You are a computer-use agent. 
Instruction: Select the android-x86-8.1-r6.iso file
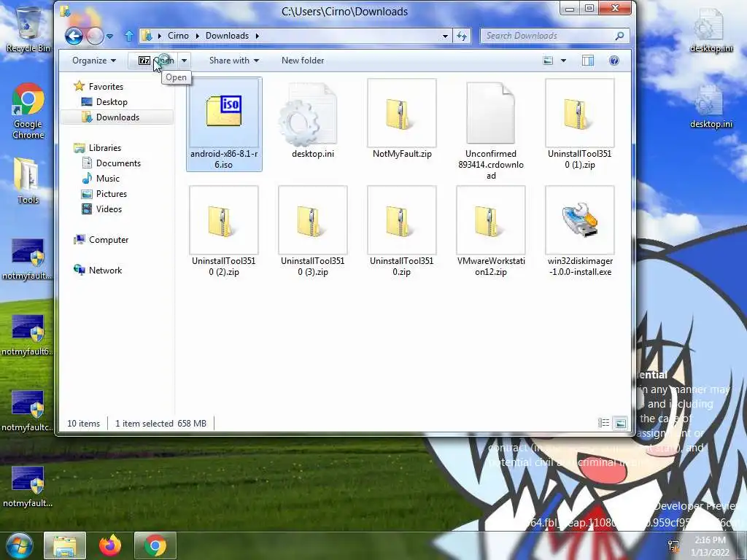pyautogui.click(x=224, y=124)
